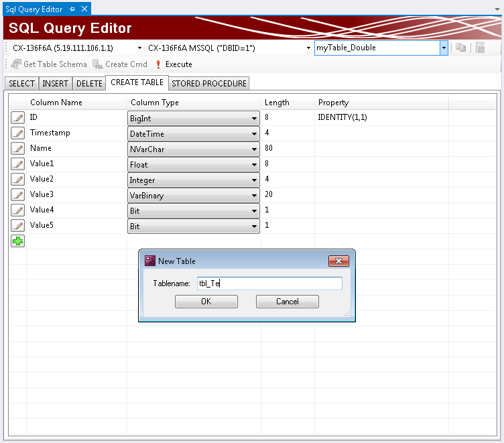Viewport: 504px width, 443px height.
Task: Switch to the SELECT tab
Action: coord(21,84)
